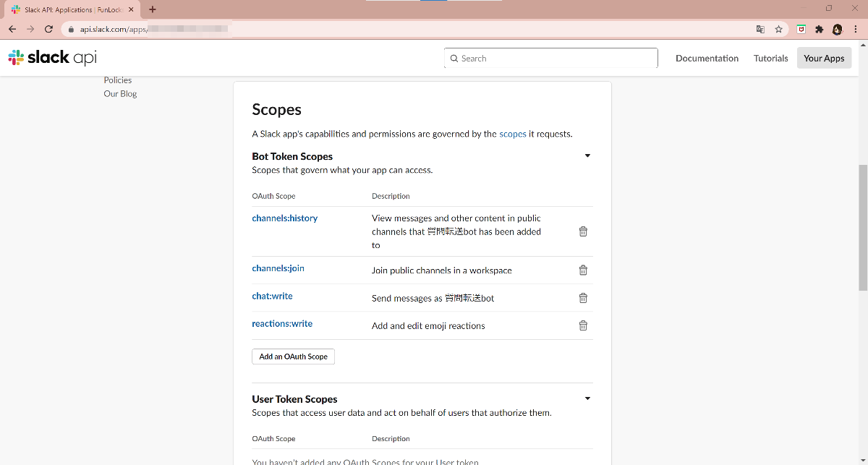868x465 pixels.
Task: Open the channels:history scope link
Action: click(x=284, y=218)
